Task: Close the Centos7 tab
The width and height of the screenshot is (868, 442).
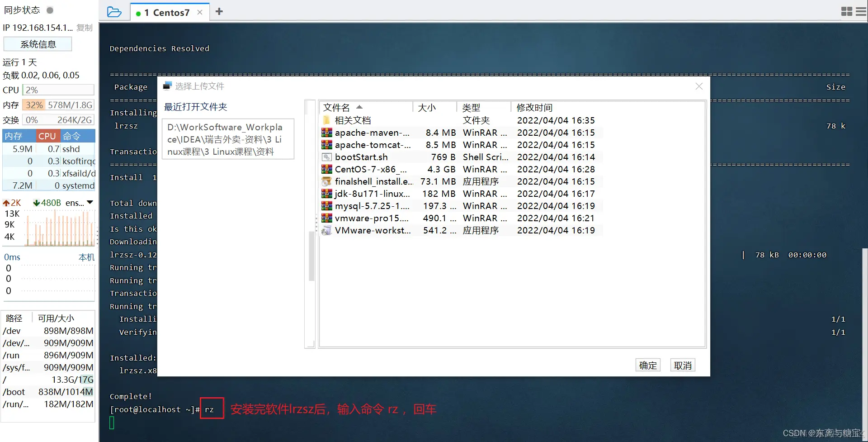Action: click(x=200, y=13)
